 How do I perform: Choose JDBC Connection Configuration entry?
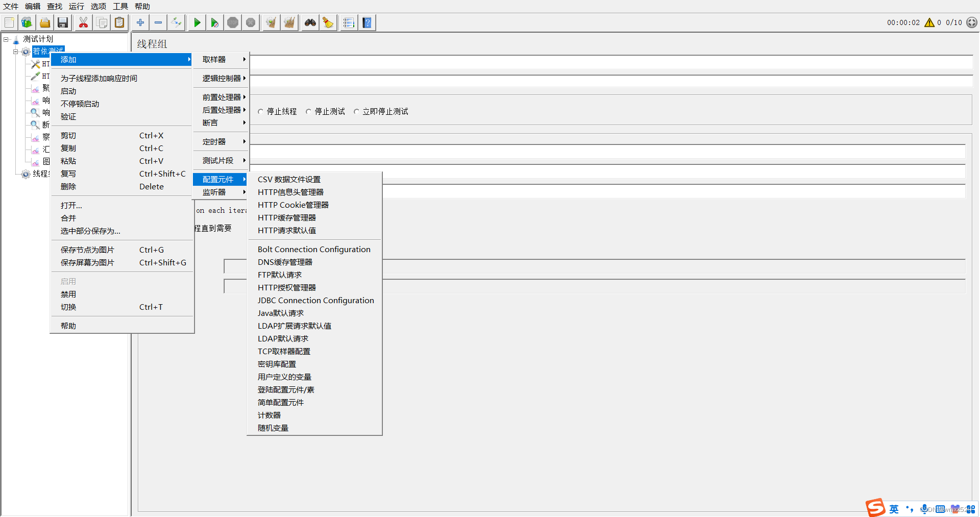click(314, 300)
